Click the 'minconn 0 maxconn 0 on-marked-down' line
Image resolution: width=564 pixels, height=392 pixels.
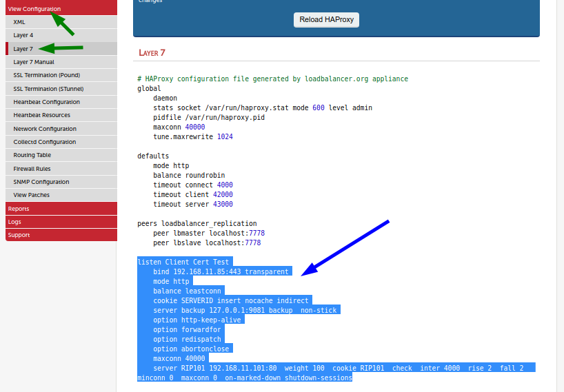pyautogui.click(x=245, y=378)
